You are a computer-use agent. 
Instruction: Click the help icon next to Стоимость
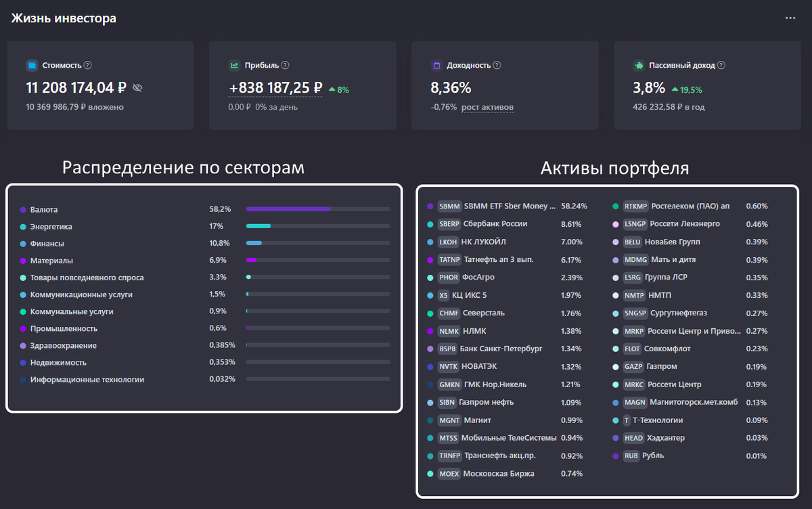click(88, 66)
